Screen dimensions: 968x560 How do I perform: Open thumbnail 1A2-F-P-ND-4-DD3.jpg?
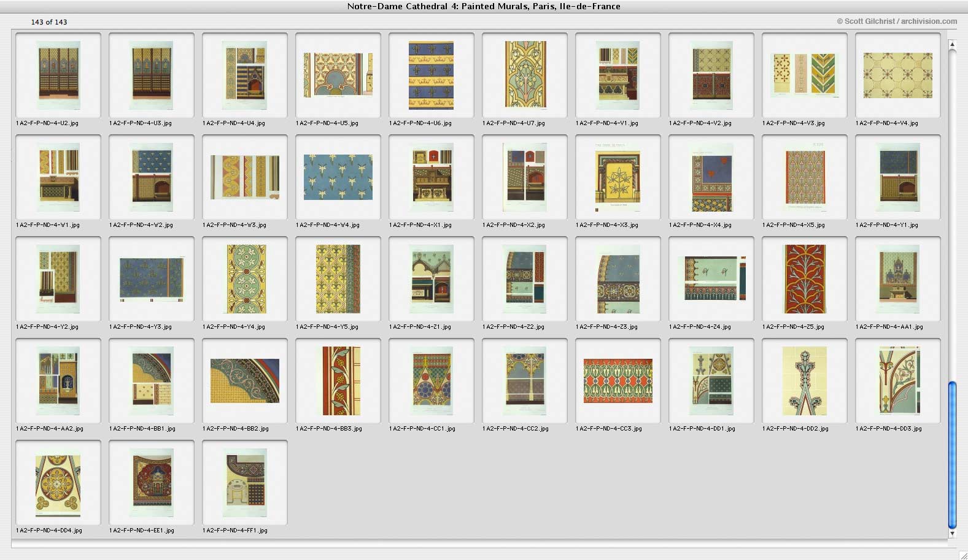[x=898, y=381]
